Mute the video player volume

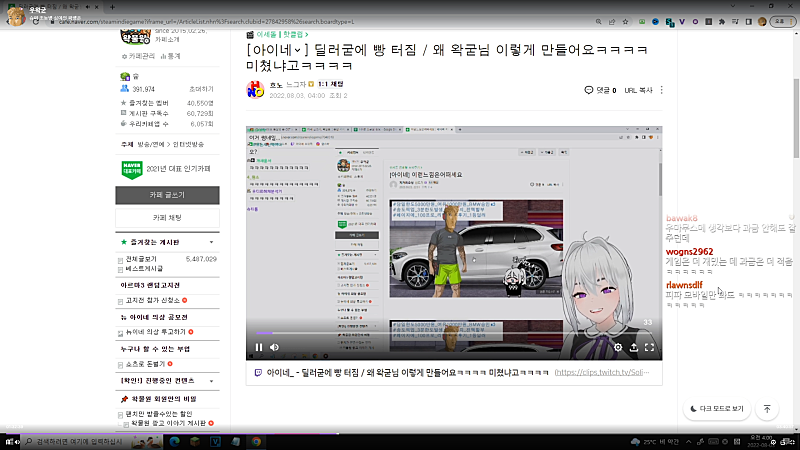click(x=275, y=347)
